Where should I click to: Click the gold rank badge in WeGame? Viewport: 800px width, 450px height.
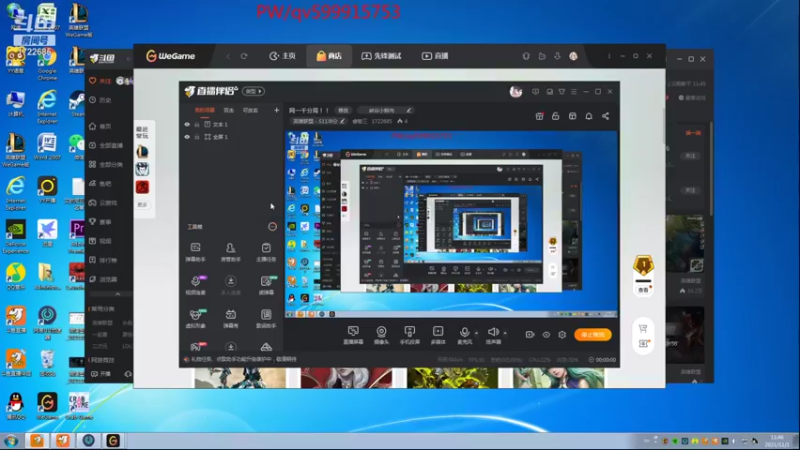point(643,265)
